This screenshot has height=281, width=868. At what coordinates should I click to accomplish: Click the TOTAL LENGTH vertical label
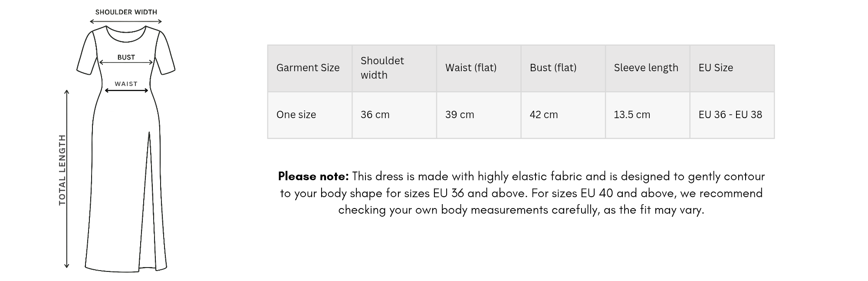(x=62, y=170)
